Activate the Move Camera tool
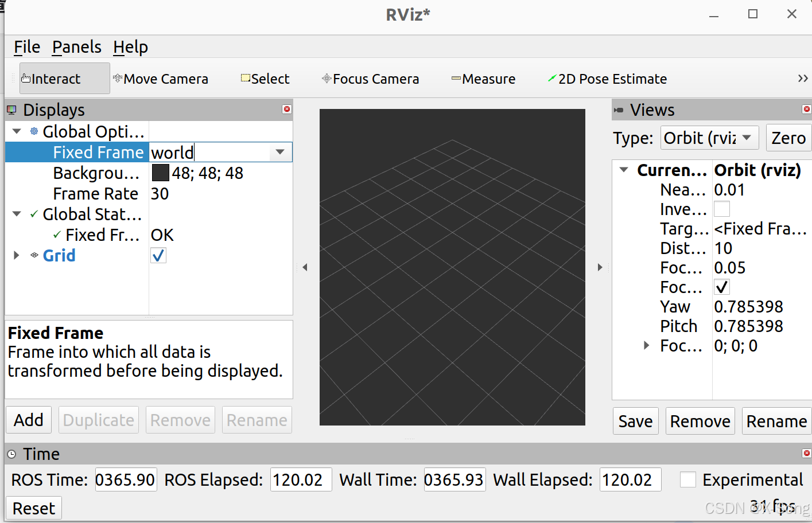The image size is (812, 523). tap(161, 79)
